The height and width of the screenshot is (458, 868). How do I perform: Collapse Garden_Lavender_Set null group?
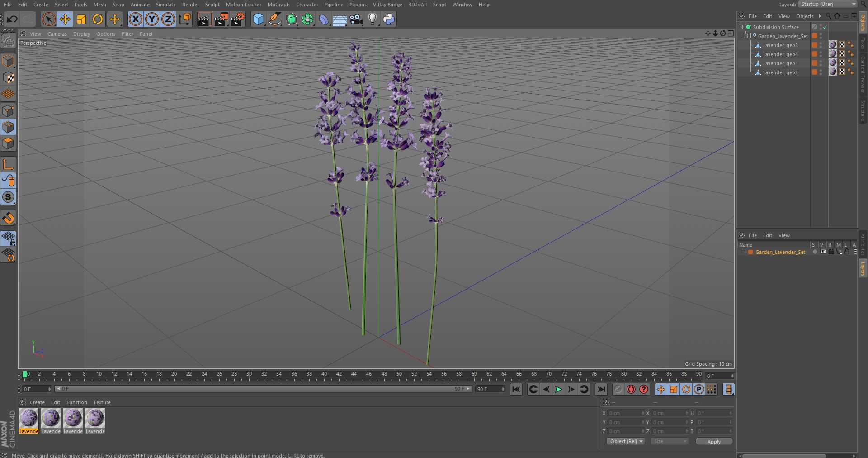[746, 36]
